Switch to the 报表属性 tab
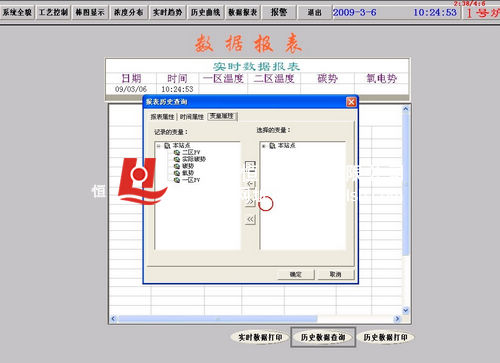This screenshot has height=363, width=500. (162, 117)
